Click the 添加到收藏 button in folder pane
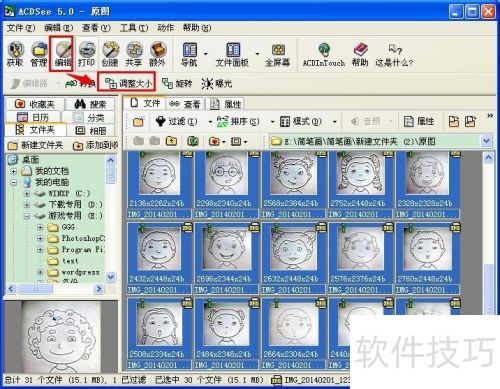Viewport: 500px width, 389px height. [x=95, y=145]
